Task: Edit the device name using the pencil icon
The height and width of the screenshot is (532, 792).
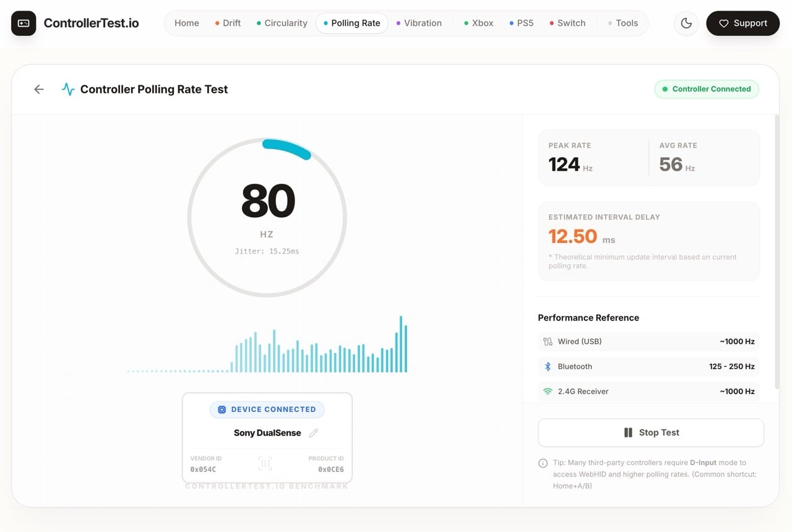Action: (314, 433)
